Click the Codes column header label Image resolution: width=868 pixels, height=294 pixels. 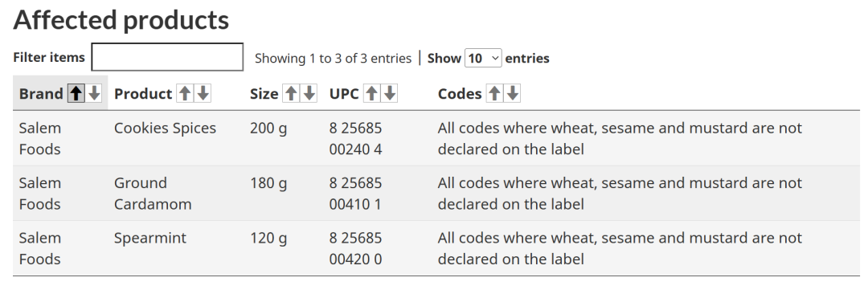click(460, 94)
